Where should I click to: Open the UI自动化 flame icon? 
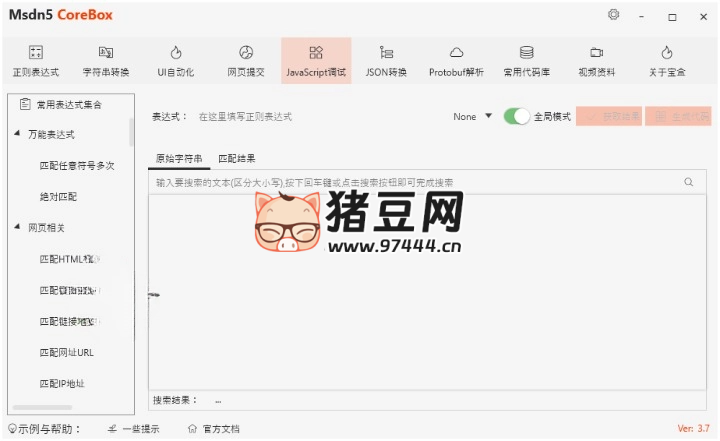tap(176, 52)
